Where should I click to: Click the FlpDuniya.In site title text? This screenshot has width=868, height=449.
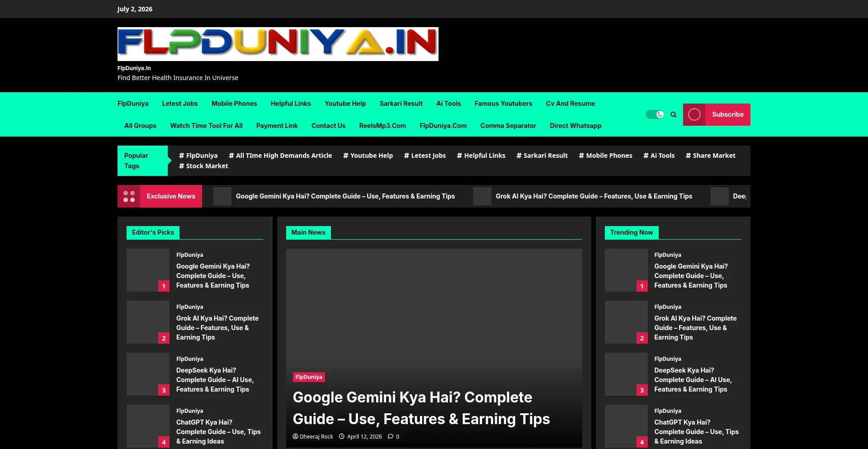[134, 68]
